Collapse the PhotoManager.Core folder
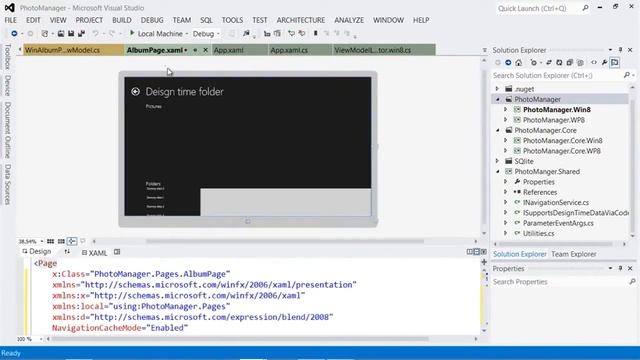This screenshot has height=360, width=640. click(498, 130)
